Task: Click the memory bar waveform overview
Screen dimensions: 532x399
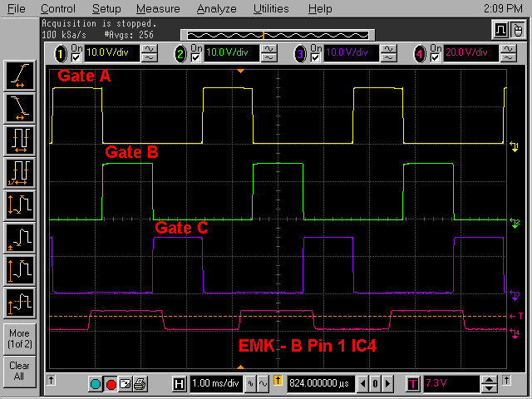Action: click(264, 35)
